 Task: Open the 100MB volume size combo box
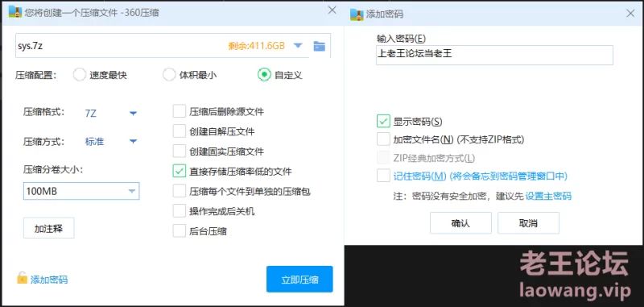(81, 191)
